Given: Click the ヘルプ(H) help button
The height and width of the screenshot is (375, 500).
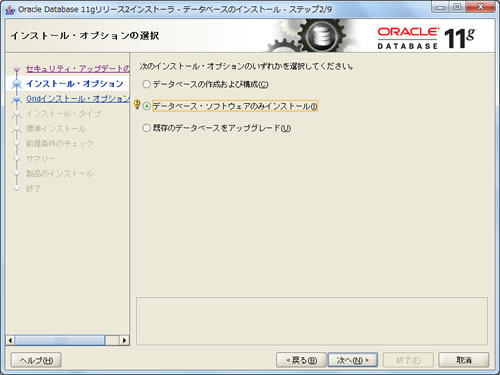Looking at the screenshot, I should pyautogui.click(x=36, y=360).
